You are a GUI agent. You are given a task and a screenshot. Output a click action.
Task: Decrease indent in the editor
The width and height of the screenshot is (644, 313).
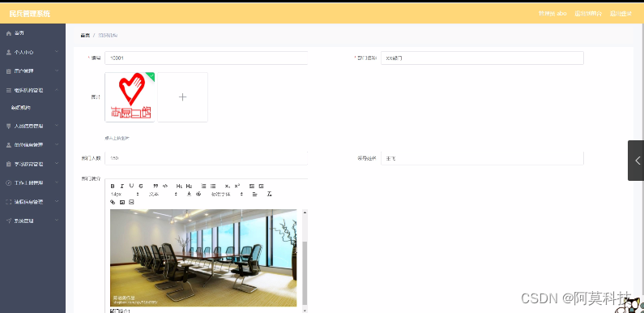coord(252,187)
